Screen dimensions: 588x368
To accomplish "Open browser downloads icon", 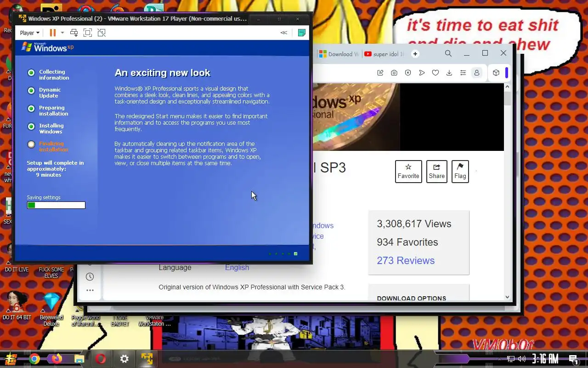I will pyautogui.click(x=449, y=73).
